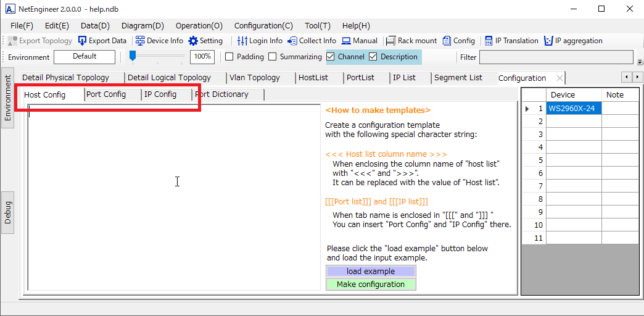
Task: Expand the toolbar overflow arrow
Action: pos(640,62)
